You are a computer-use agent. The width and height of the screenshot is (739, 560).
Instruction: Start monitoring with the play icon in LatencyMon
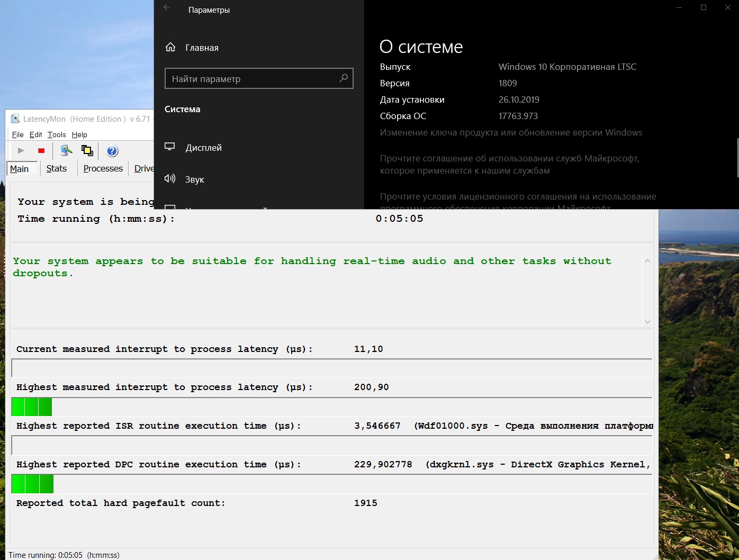[21, 151]
